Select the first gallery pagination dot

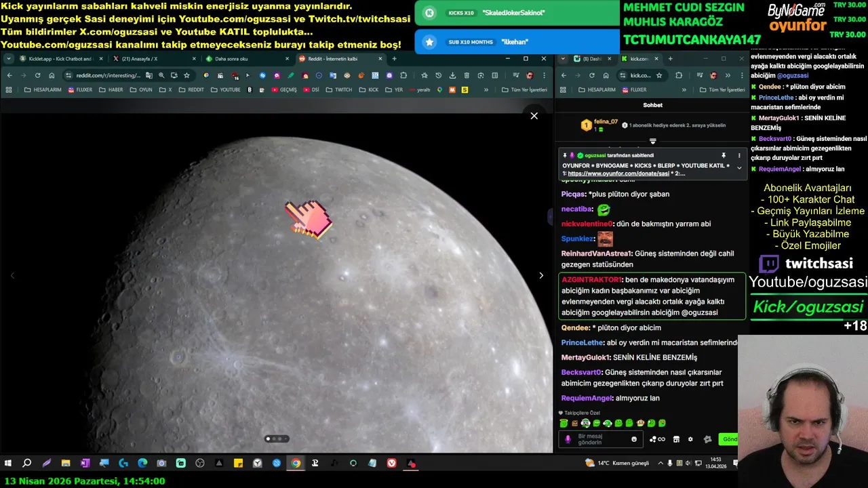click(x=268, y=439)
